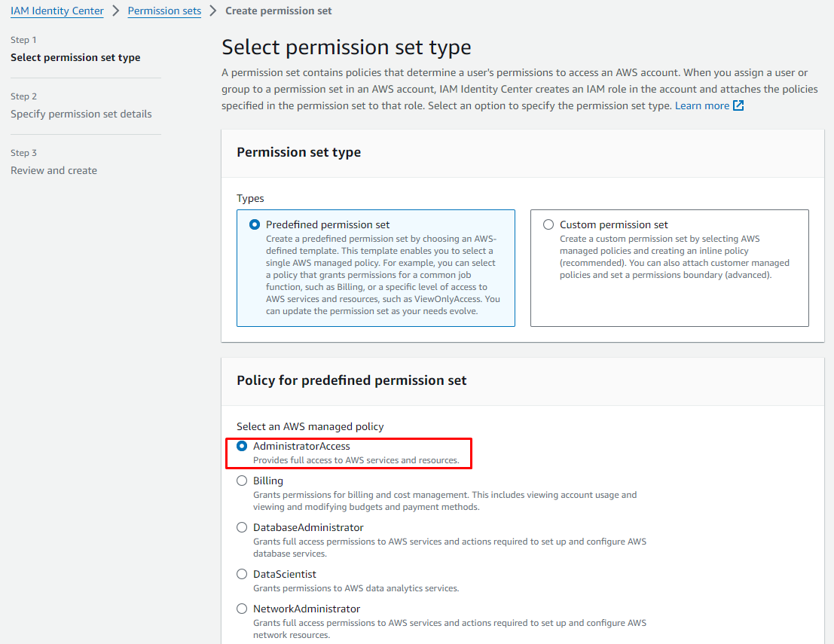The image size is (834, 644).
Task: Go to Permission sets breadcrumb
Action: (x=164, y=11)
